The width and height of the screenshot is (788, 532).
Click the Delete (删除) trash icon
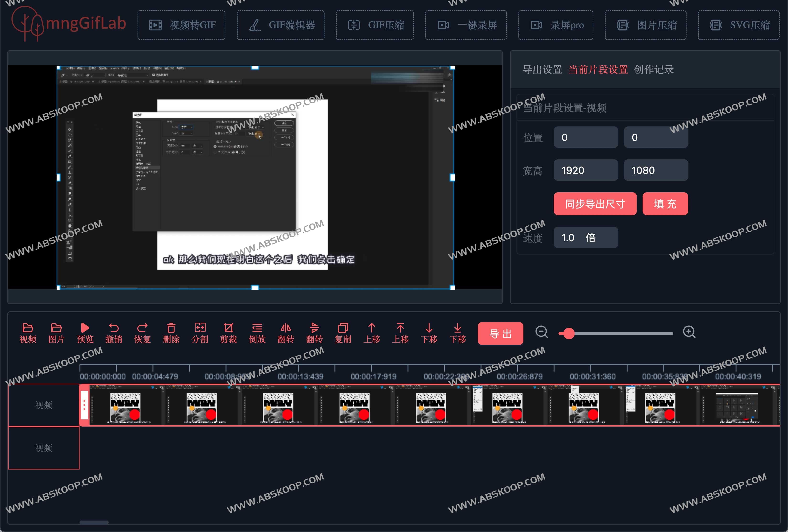coord(171,328)
